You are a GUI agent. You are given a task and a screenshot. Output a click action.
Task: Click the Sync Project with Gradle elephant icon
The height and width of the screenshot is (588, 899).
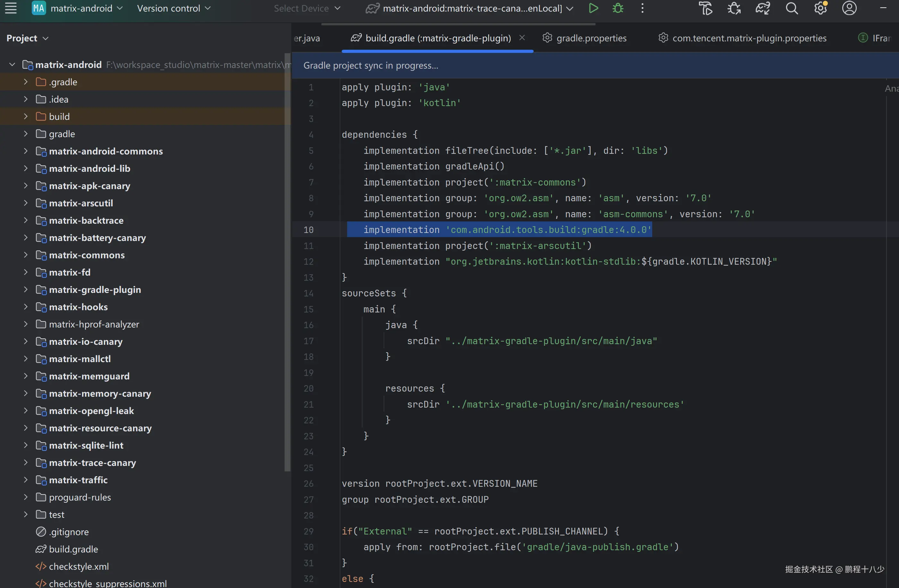tap(763, 8)
